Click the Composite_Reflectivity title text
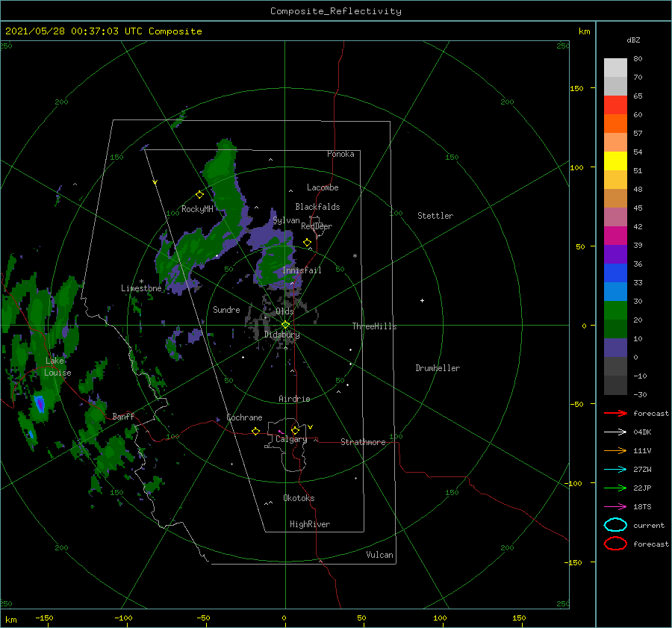Viewport: 672px width, 628px height. (x=336, y=11)
